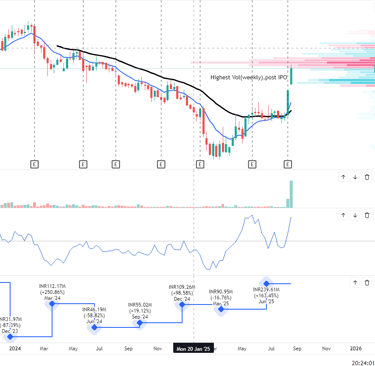Click the 2026 label on time axis
The height and width of the screenshot is (366, 375).
356,349
